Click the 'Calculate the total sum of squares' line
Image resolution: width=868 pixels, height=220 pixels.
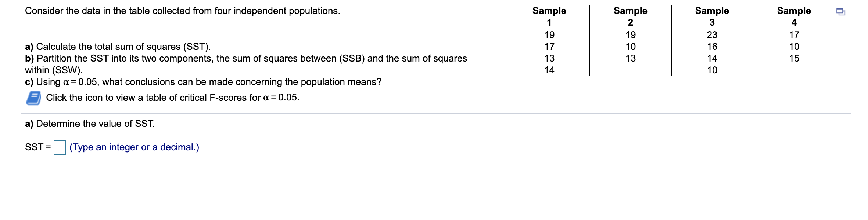[118, 47]
